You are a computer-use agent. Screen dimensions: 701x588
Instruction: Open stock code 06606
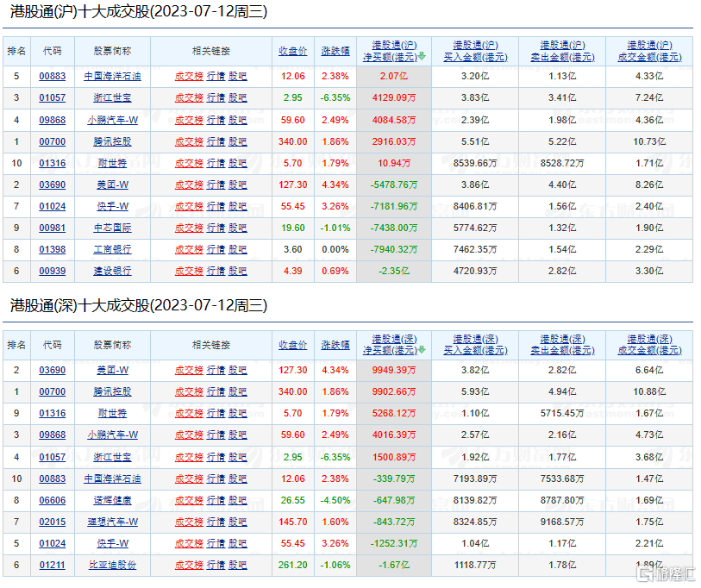tap(53, 500)
